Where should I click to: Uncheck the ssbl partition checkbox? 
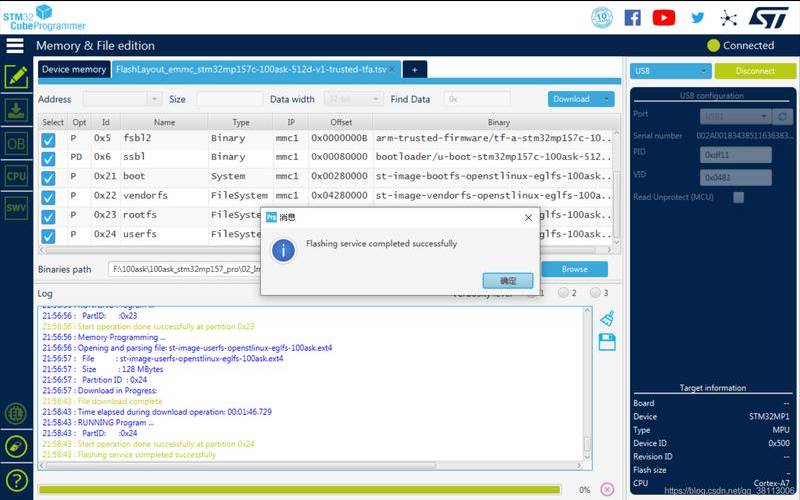[48, 159]
